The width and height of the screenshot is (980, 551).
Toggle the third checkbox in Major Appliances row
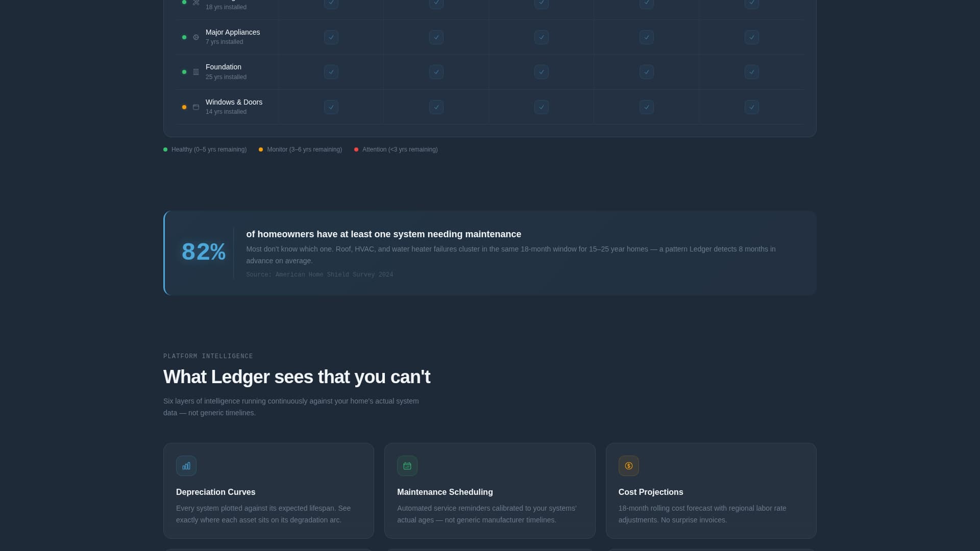pyautogui.click(x=542, y=37)
